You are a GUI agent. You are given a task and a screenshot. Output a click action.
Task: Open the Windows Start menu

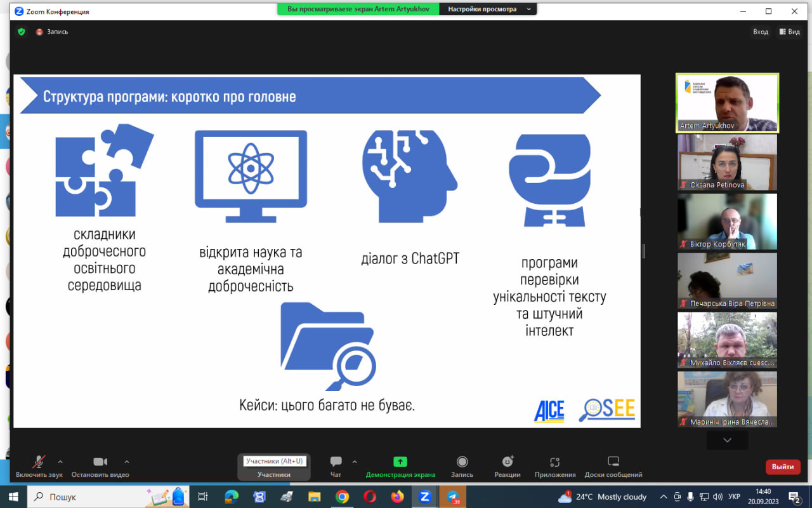click(13, 497)
